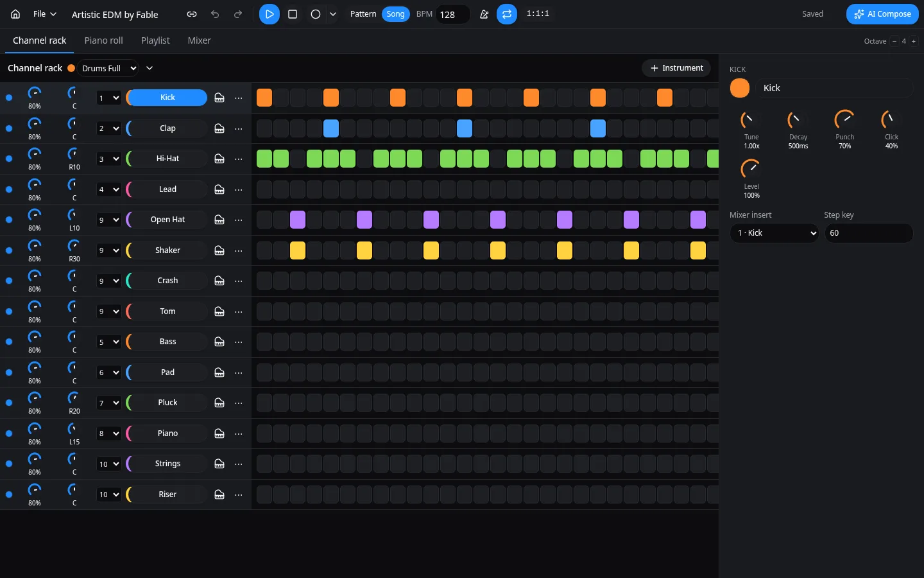This screenshot has height=578, width=924.
Task: Open the record options dropdown arrow
Action: tap(332, 14)
